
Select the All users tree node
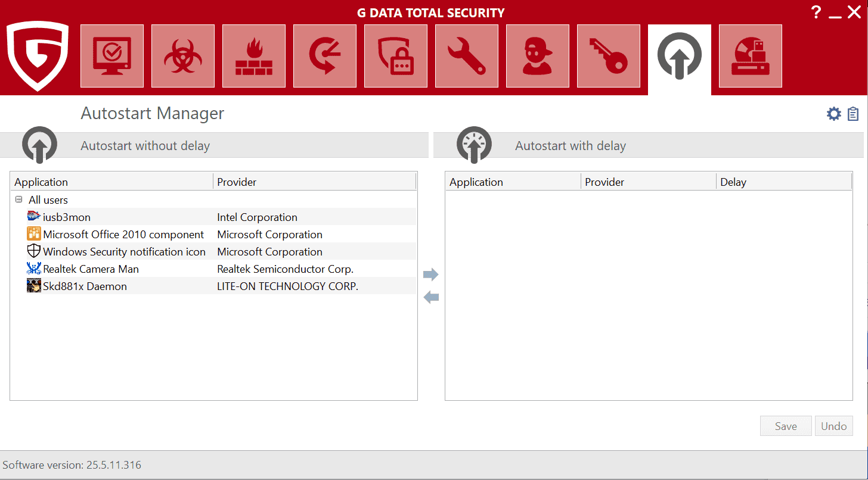coord(48,200)
